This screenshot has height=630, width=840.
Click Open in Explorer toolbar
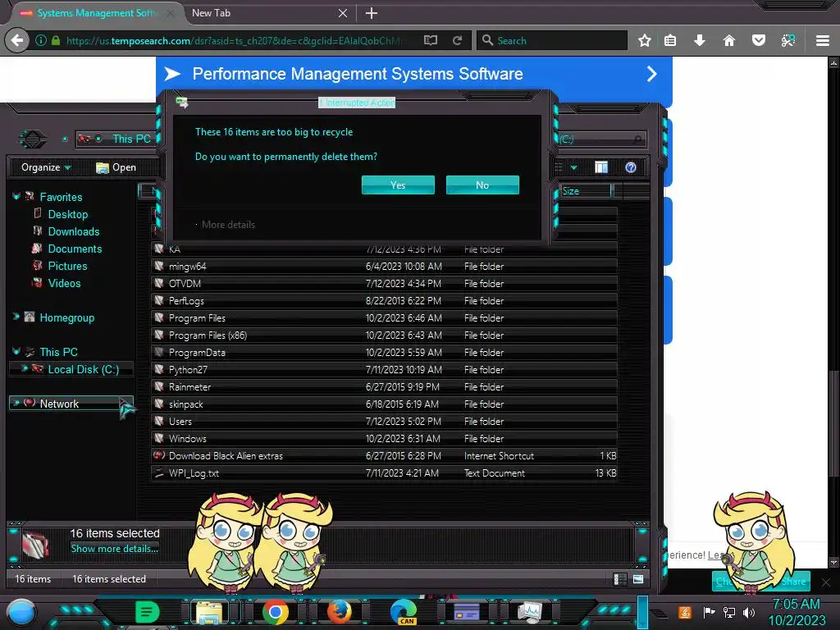(116, 167)
